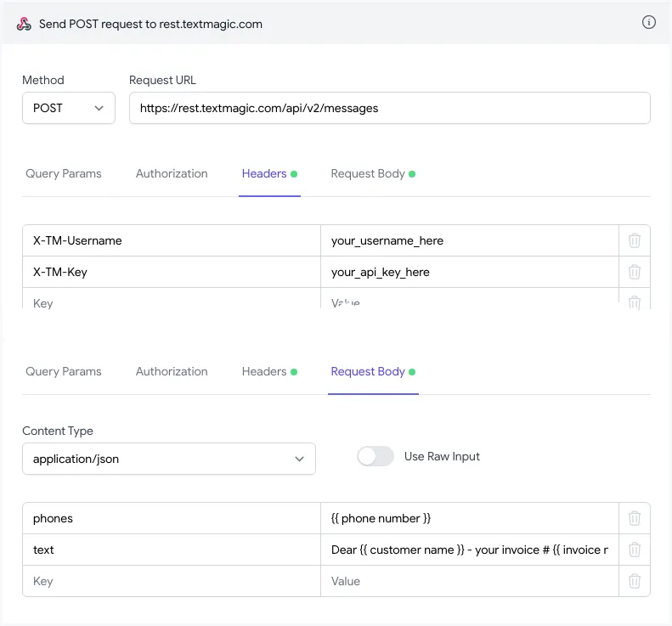Click trash icon for the text parameter
672x626 pixels.
click(x=634, y=550)
